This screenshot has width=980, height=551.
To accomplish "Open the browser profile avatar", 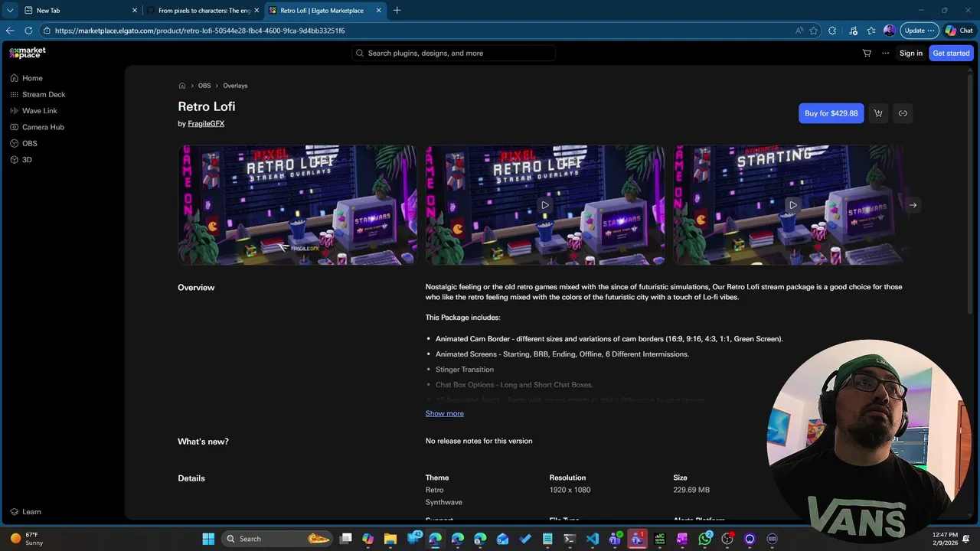I will pos(889,31).
